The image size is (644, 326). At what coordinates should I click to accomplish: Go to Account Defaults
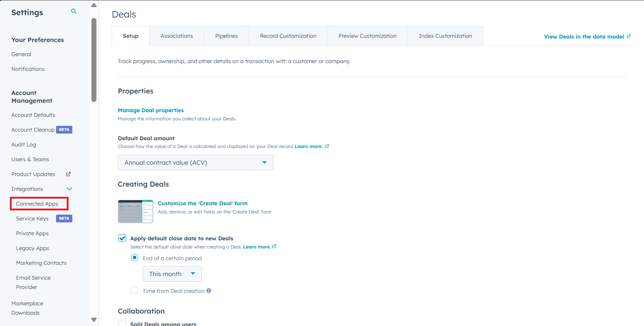33,115
